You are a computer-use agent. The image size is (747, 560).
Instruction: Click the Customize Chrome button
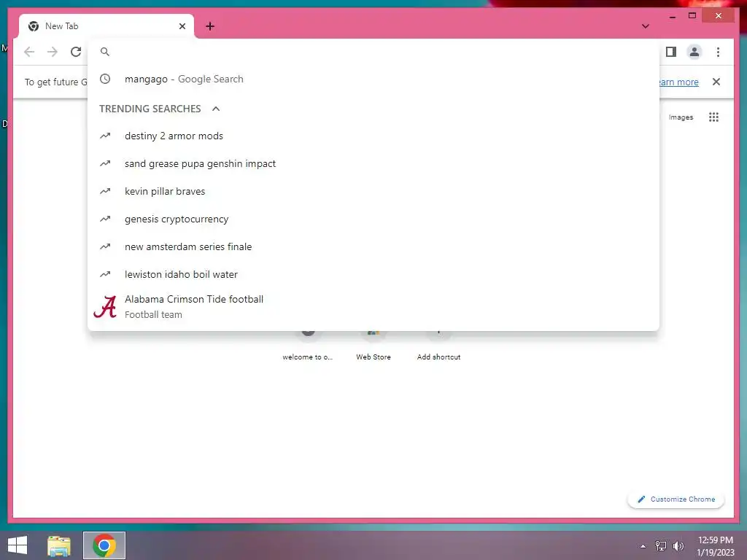click(x=676, y=499)
